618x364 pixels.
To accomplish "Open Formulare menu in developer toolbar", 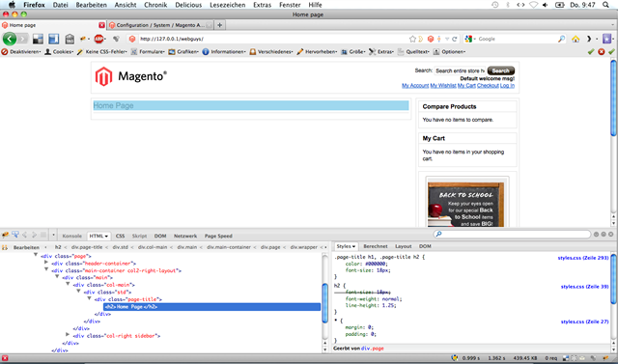I will pos(148,51).
